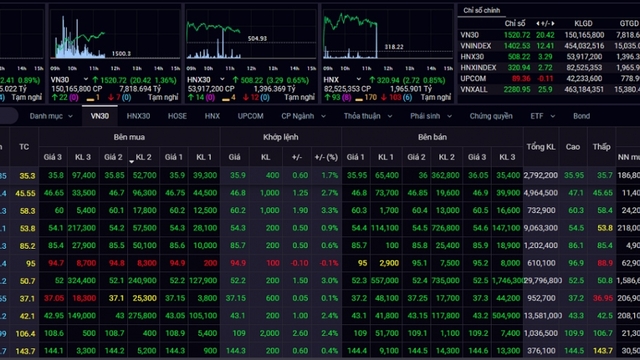Click the matched price 144.3 cell
The image size is (640, 360).
236,351
